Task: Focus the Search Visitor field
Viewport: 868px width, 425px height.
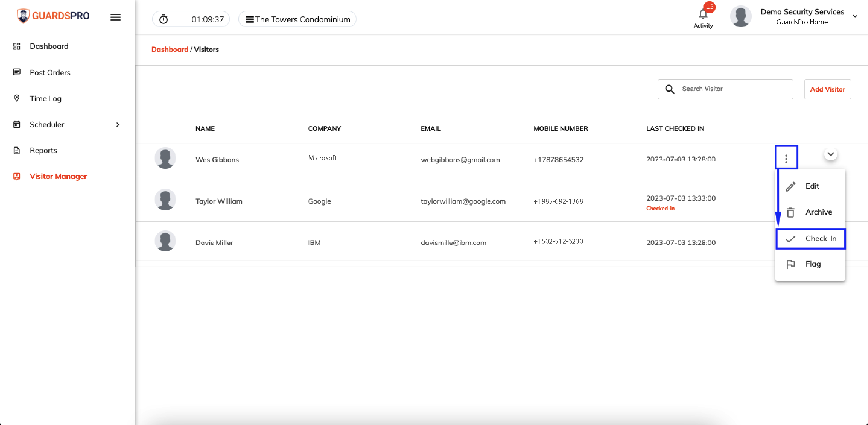Action: click(x=726, y=89)
